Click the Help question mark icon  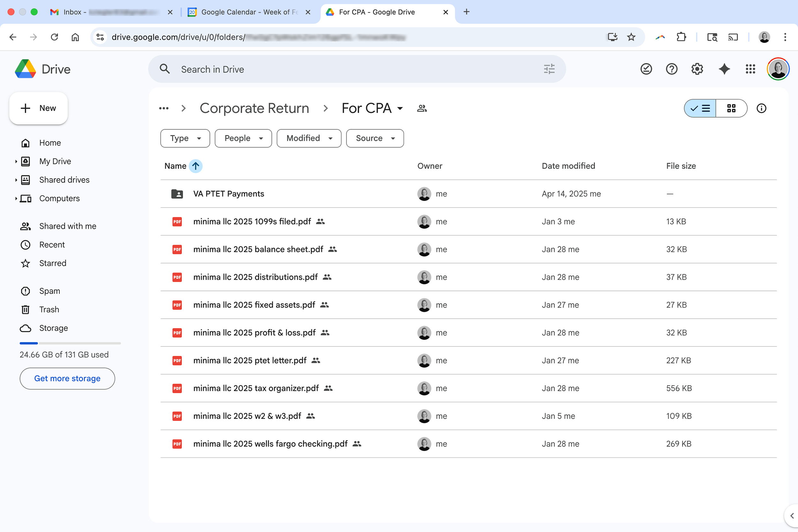click(x=672, y=69)
